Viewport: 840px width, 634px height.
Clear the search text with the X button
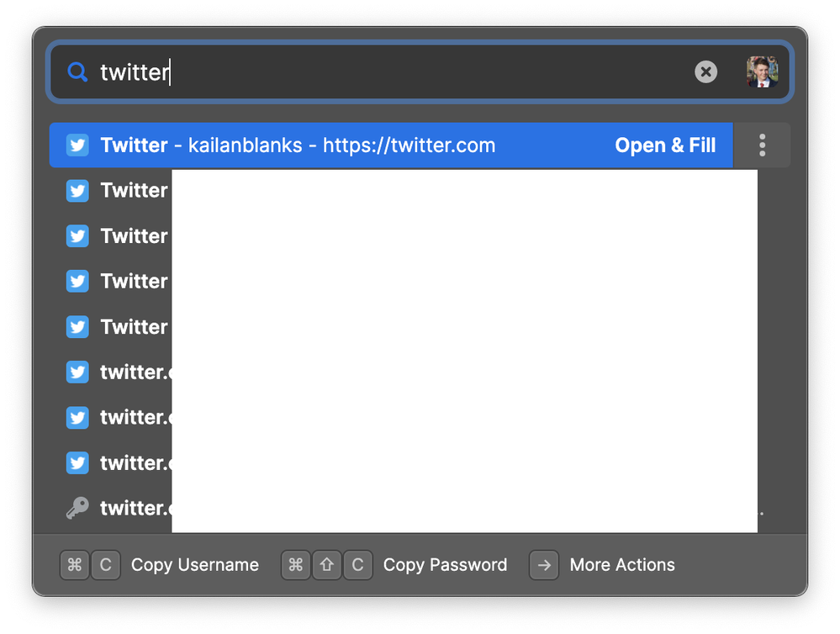pyautogui.click(x=705, y=71)
